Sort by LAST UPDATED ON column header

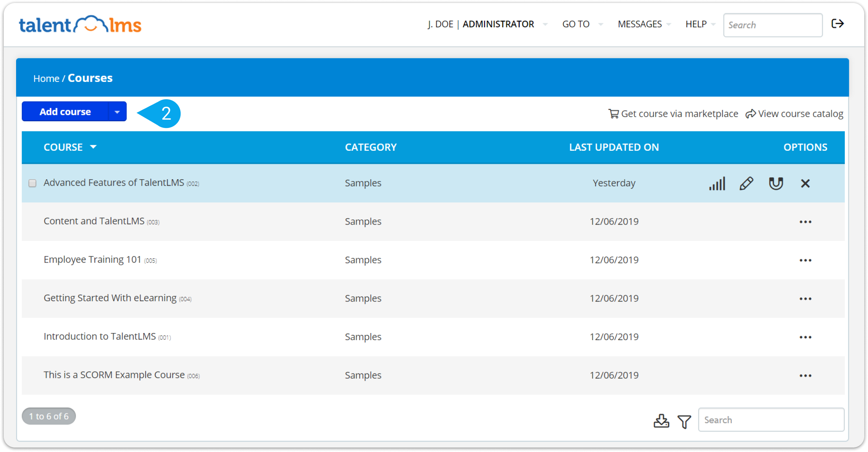coord(614,147)
